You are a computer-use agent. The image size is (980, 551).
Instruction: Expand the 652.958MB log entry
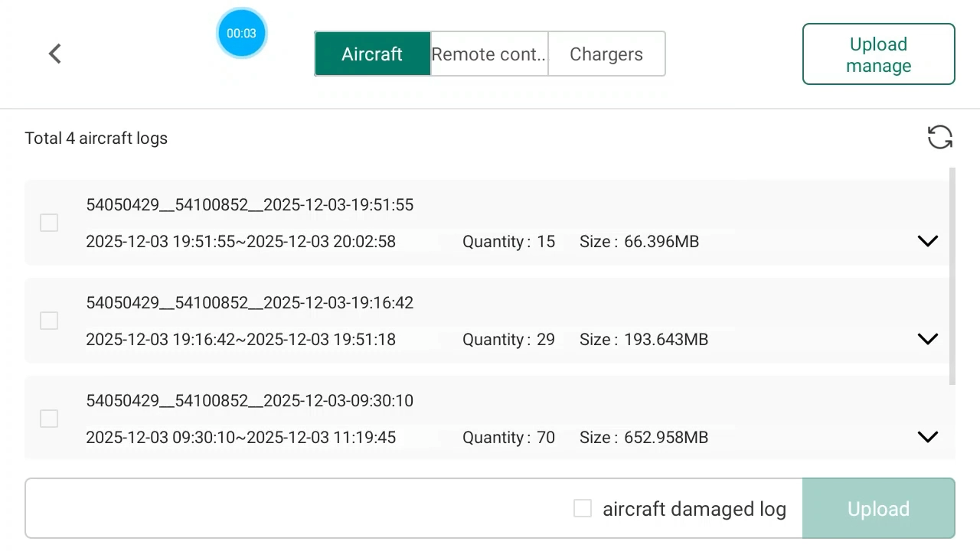(927, 437)
